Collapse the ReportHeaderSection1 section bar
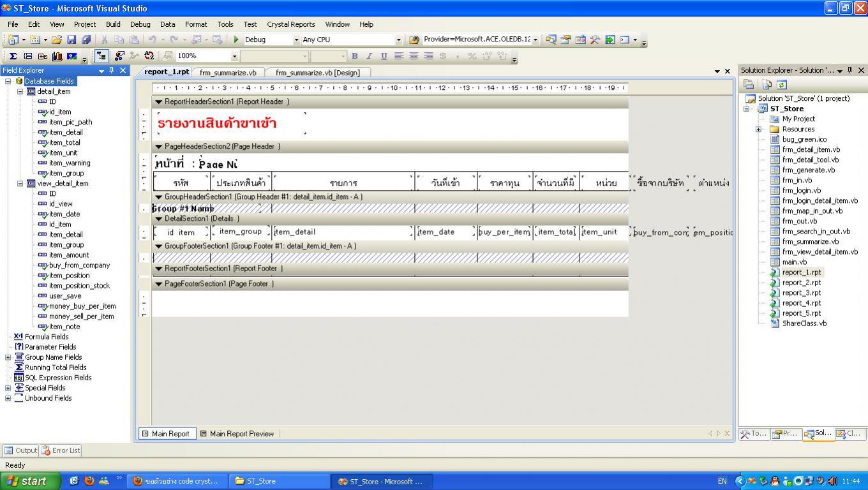This screenshot has width=868, height=490. [159, 101]
